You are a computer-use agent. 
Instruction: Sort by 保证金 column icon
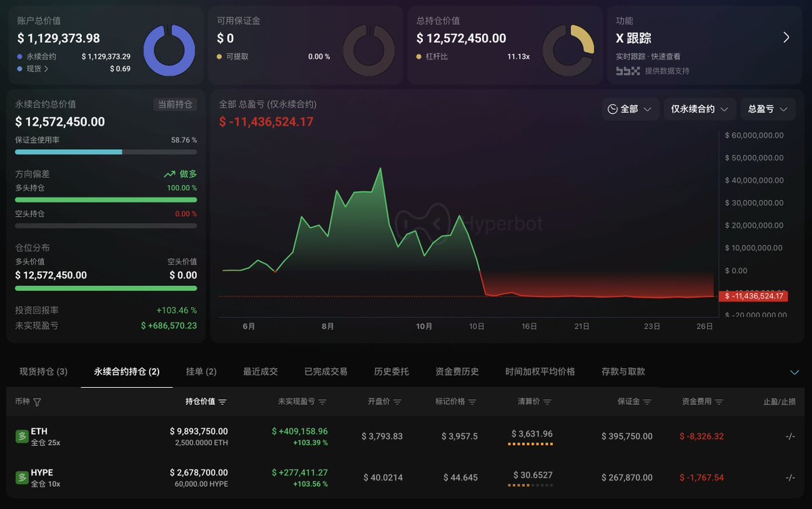pyautogui.click(x=647, y=402)
